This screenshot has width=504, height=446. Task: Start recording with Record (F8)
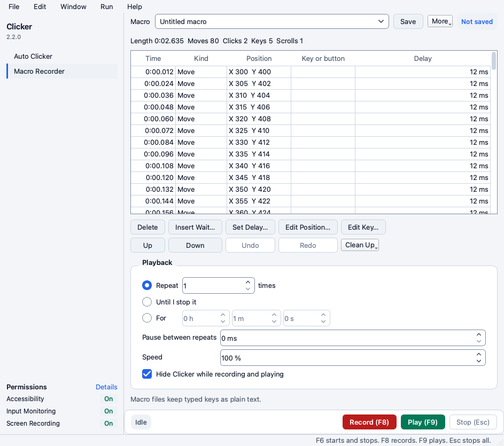tap(369, 422)
